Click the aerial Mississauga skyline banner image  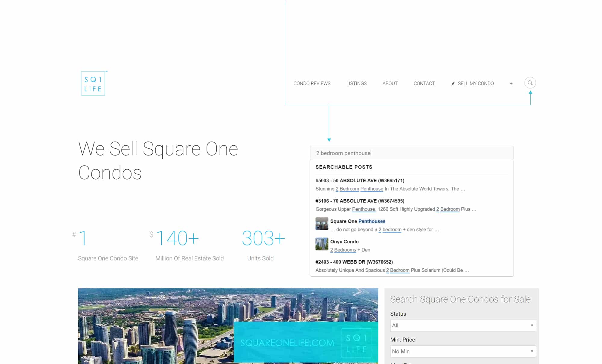tap(228, 326)
